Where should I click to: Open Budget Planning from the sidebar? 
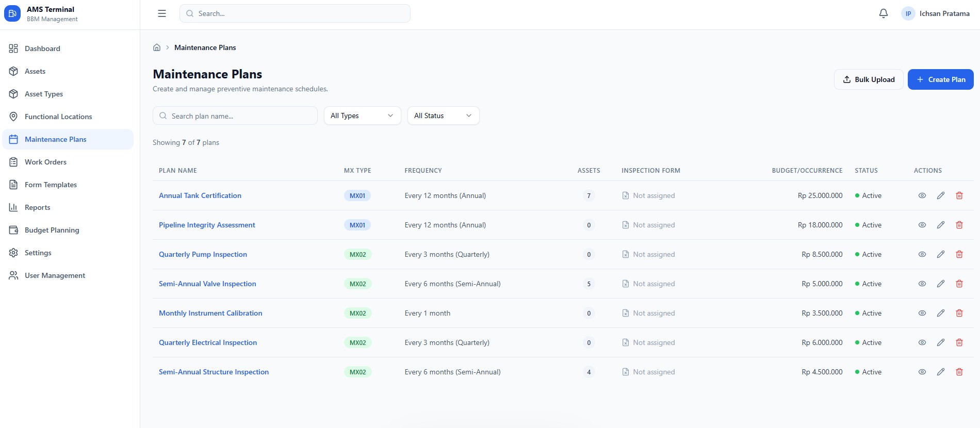(52, 230)
